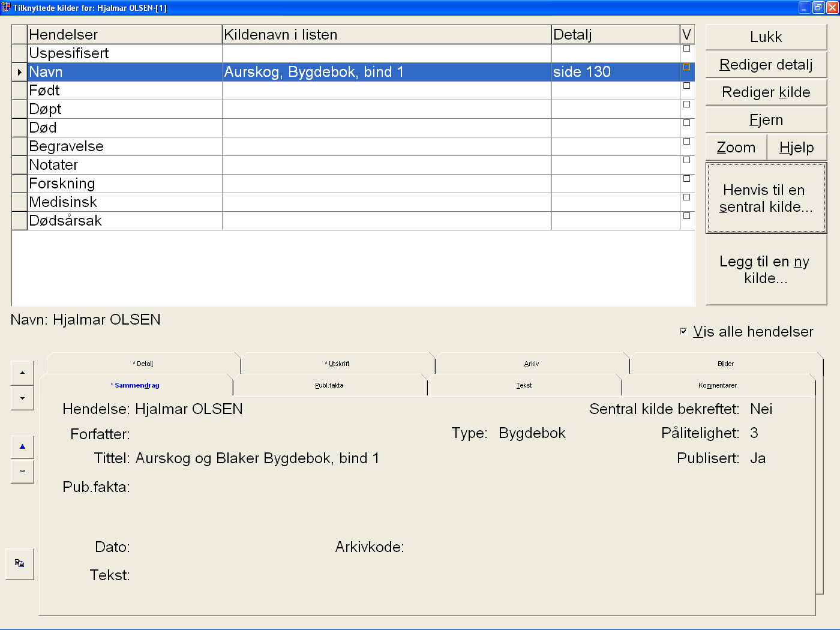Select the Forskning row

pos(353,184)
